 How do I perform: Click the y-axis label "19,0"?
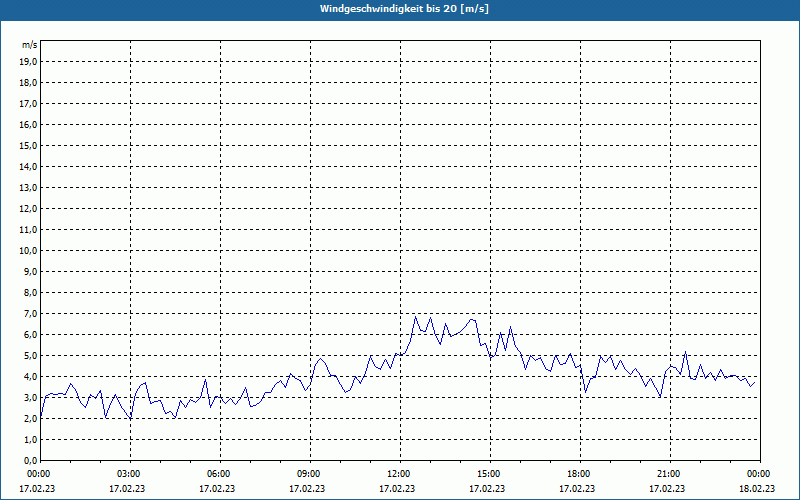pos(28,62)
